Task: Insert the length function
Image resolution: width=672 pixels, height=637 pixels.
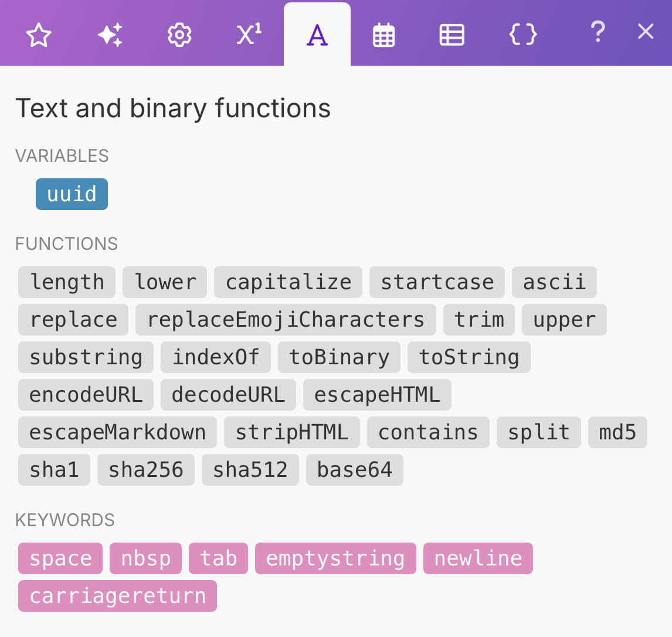Action: tap(67, 282)
